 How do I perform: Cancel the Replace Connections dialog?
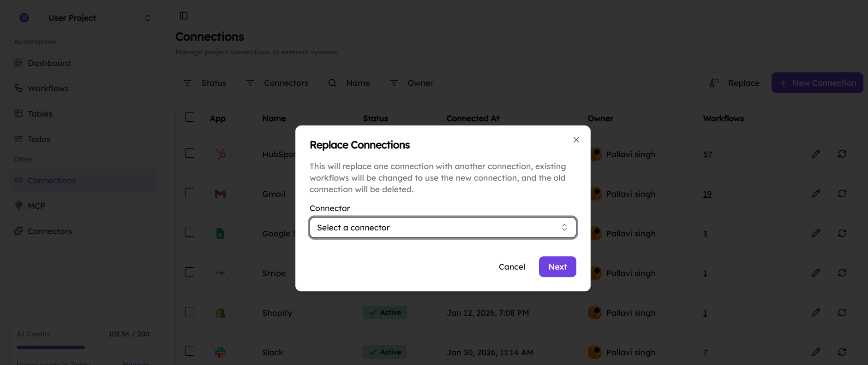coord(512,267)
